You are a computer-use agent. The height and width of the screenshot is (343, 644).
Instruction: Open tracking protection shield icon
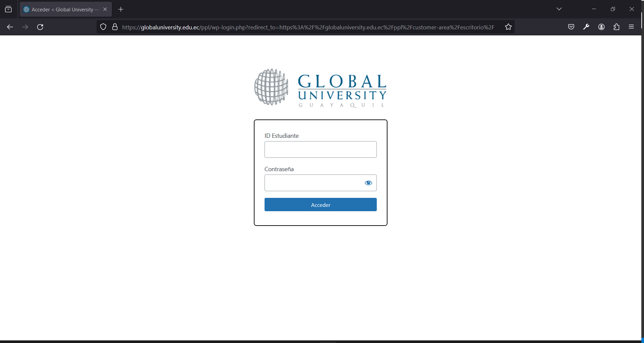point(103,27)
